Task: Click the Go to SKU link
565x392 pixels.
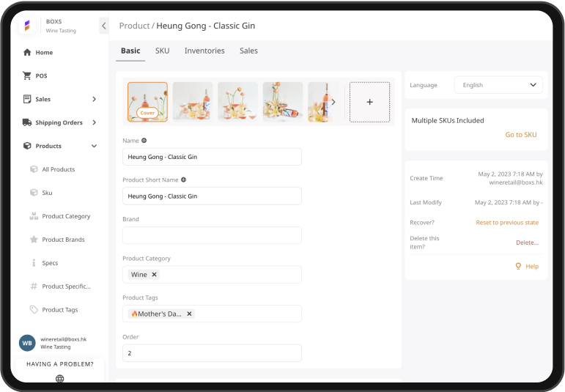Action: [x=521, y=134]
